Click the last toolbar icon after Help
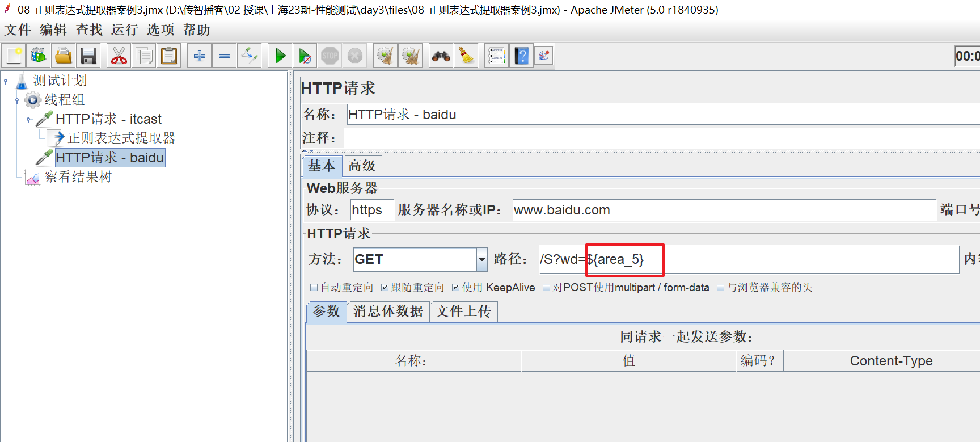The height and width of the screenshot is (442, 980). pyautogui.click(x=544, y=56)
